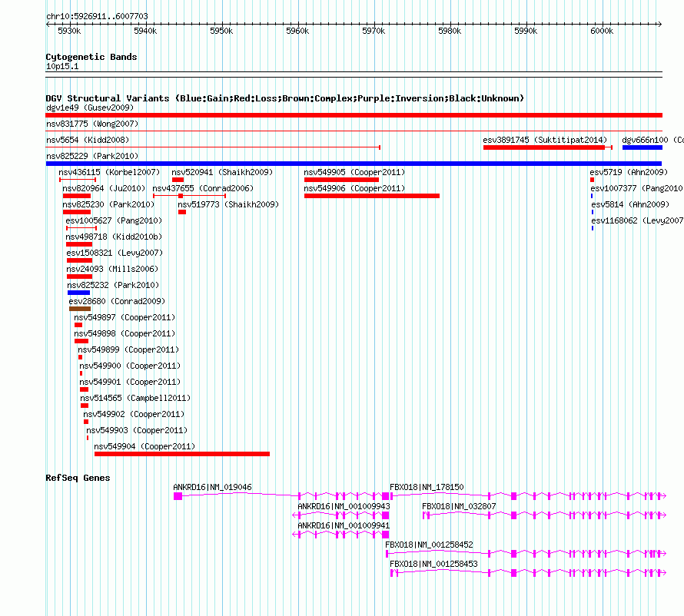Select the nsv549900 (Cooper2011) label

tap(130, 366)
